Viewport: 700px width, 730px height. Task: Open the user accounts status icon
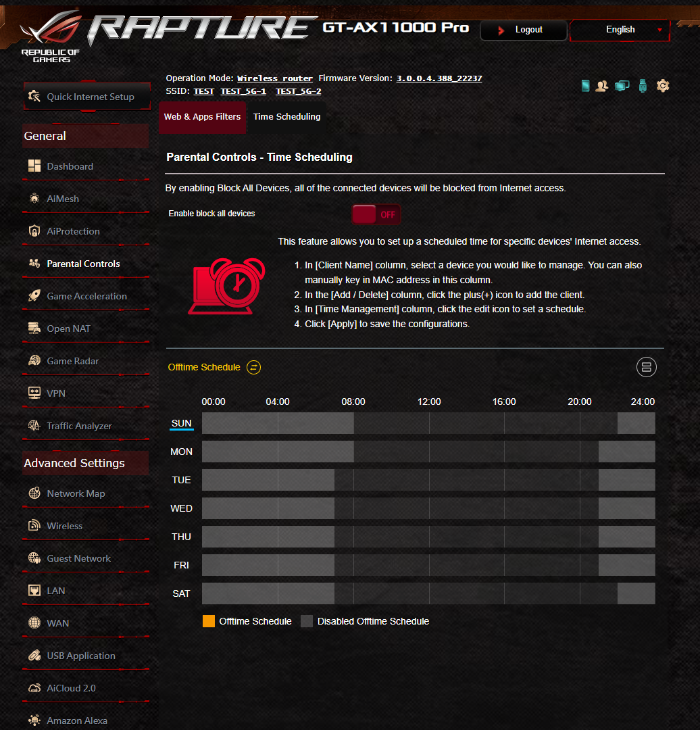click(x=602, y=86)
